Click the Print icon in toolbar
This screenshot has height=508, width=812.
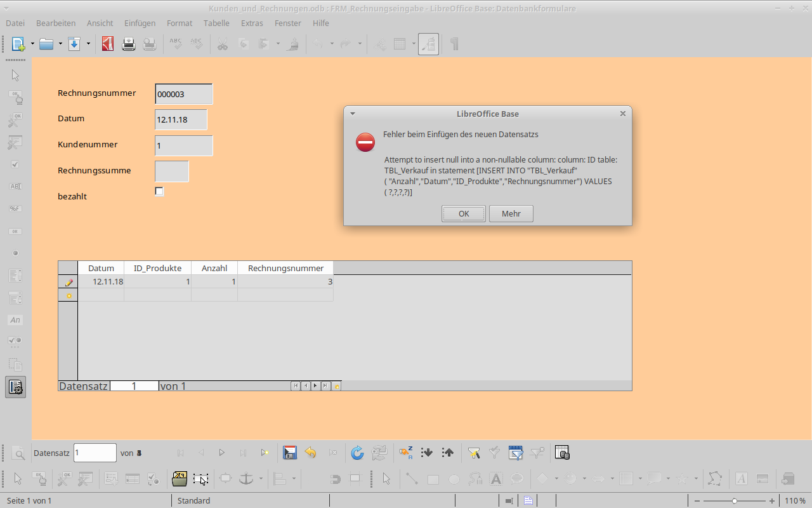pyautogui.click(x=129, y=44)
